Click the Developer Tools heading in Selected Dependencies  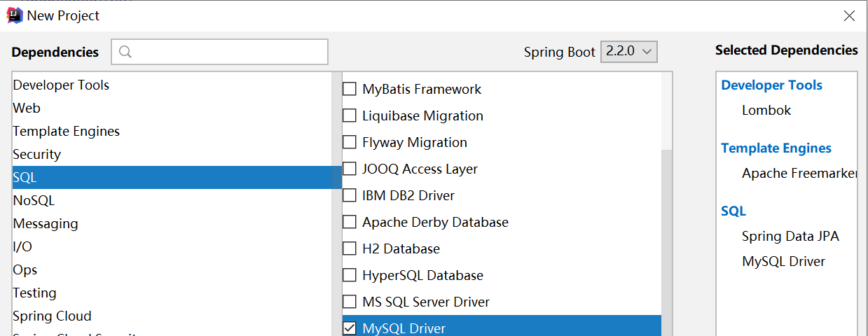coord(771,85)
